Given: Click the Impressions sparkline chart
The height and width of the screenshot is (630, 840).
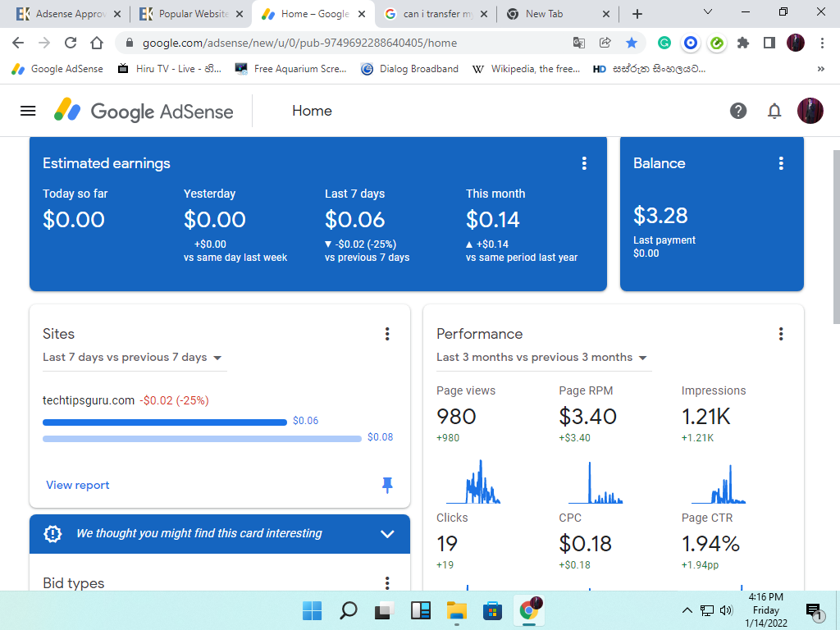Looking at the screenshot, I should tap(719, 483).
